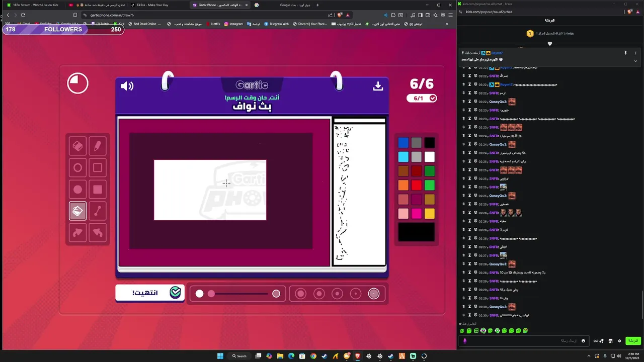
Task: Select the largest brush size option
Action: pyautogui.click(x=300, y=294)
